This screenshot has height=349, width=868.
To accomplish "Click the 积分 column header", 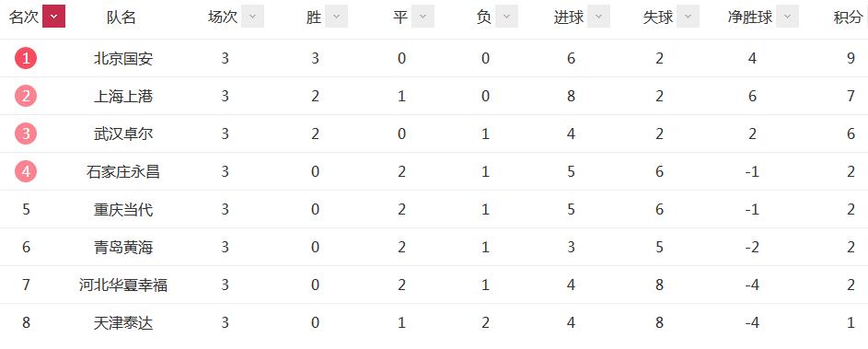I will click(x=849, y=17).
